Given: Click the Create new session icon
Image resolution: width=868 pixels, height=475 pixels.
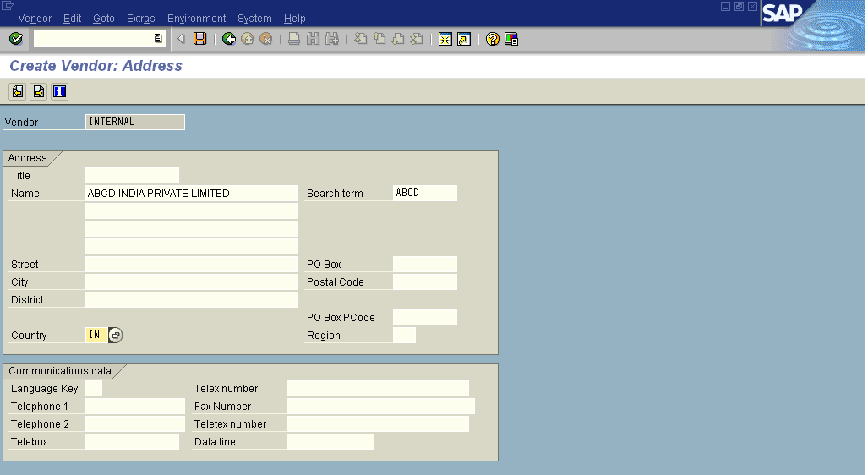Looking at the screenshot, I should pyautogui.click(x=445, y=39).
